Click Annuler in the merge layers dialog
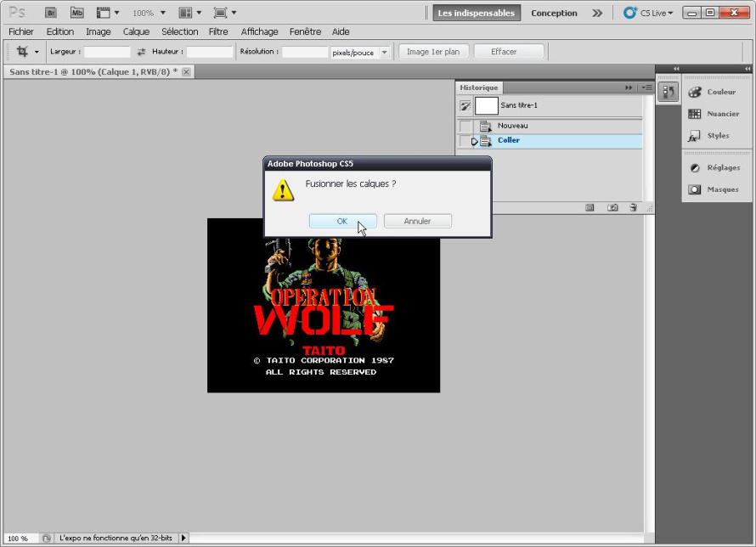756x547 pixels. (x=418, y=221)
